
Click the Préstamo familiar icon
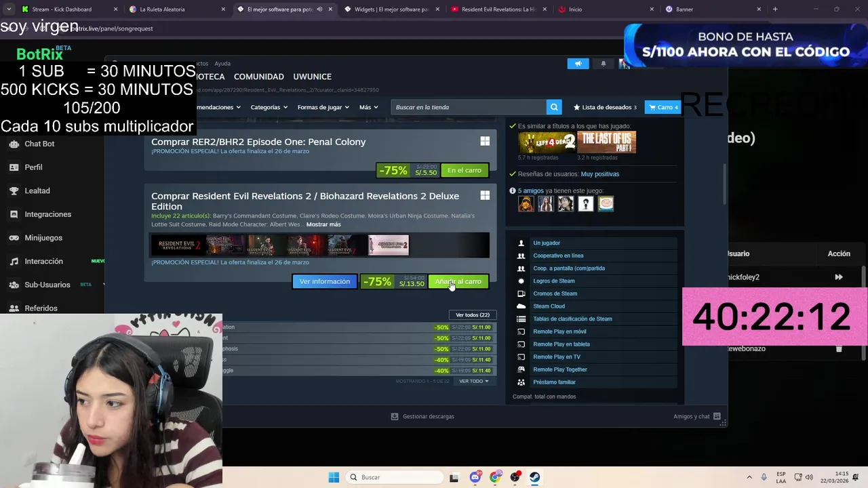(521, 382)
